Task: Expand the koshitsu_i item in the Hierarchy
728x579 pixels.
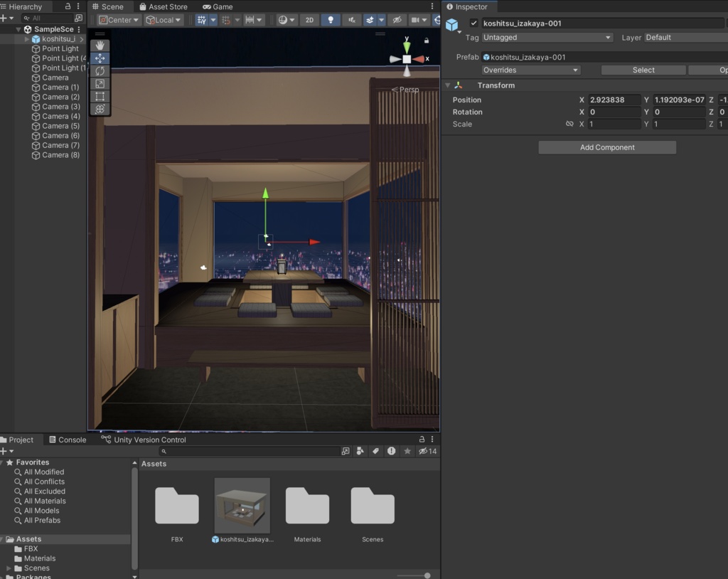Action: tap(27, 39)
